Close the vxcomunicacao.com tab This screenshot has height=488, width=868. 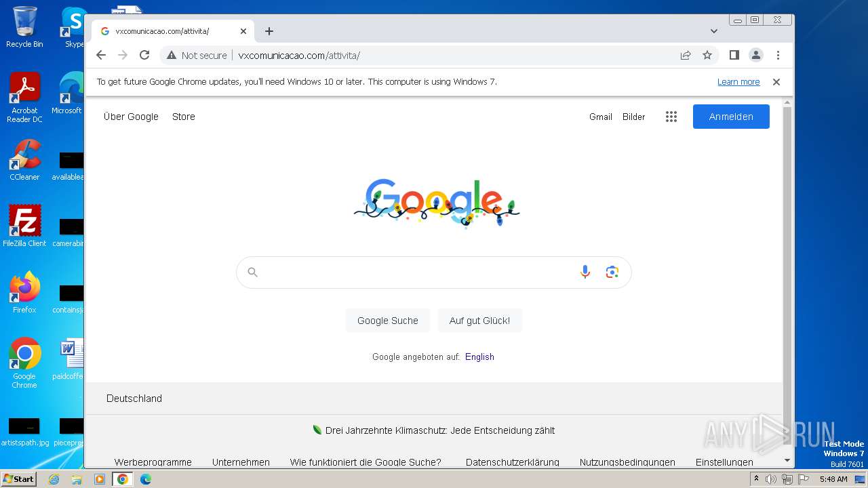coord(243,31)
